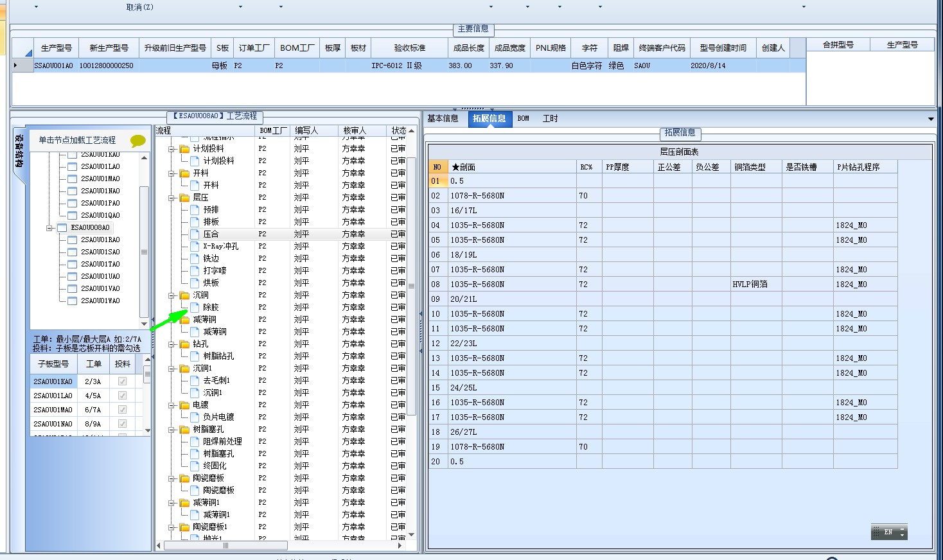Click the document icon beside X-Ray冲孔
943x560 pixels.
pos(195,247)
